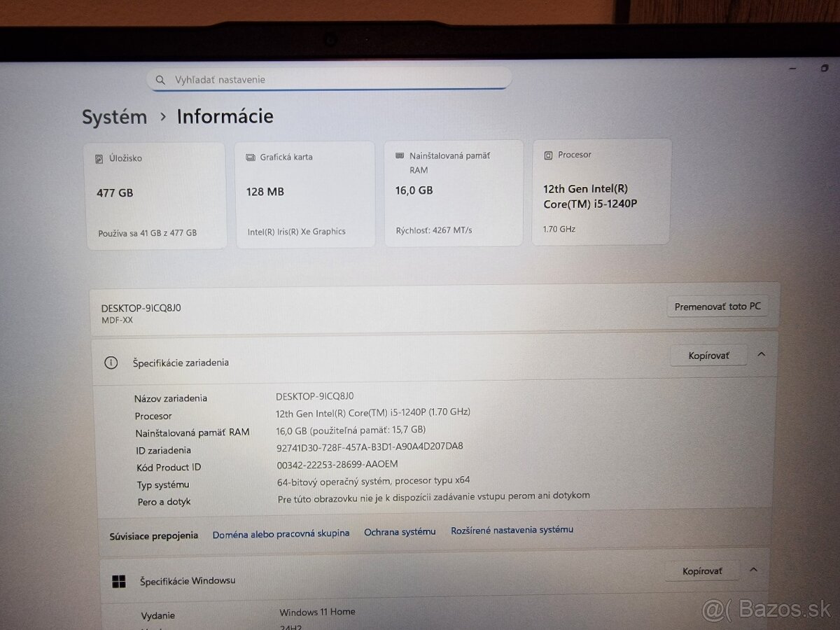The width and height of the screenshot is (840, 630).
Task: Click the Nainštalovaná pamäť RAM memory icon
Action: pyautogui.click(x=399, y=155)
